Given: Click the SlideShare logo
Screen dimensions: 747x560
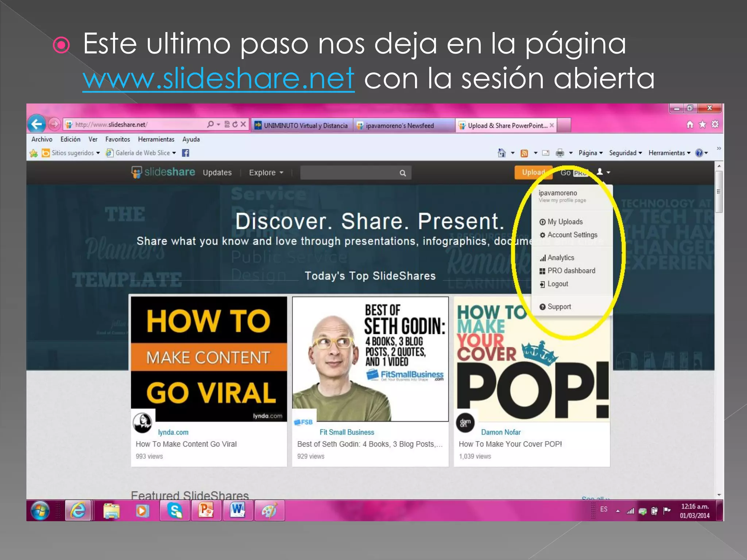Looking at the screenshot, I should tap(163, 172).
